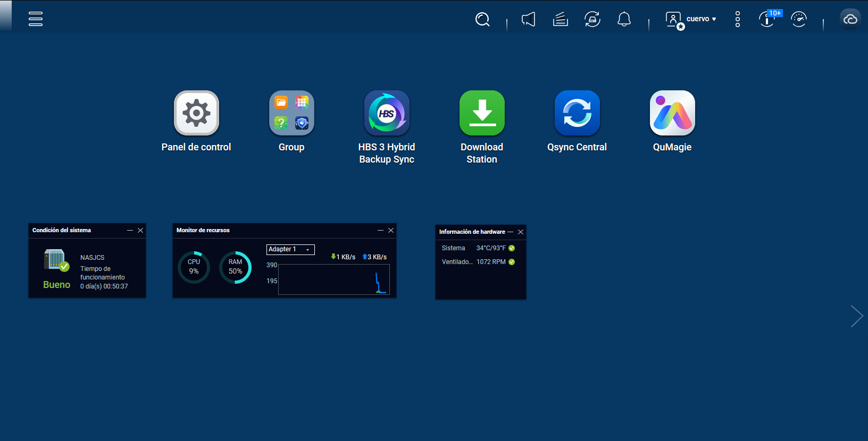868x441 pixels.
Task: Open the three-dot more options menu
Action: pos(737,20)
